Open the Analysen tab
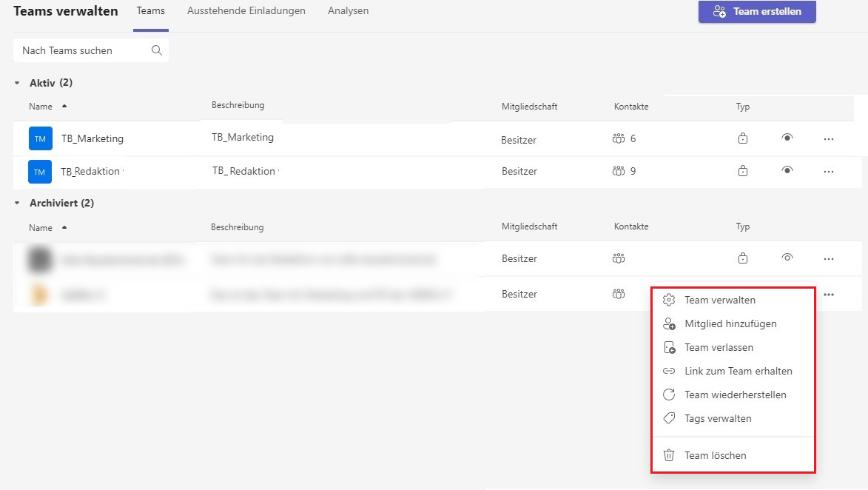Viewport: 868px width, 490px height. point(348,11)
